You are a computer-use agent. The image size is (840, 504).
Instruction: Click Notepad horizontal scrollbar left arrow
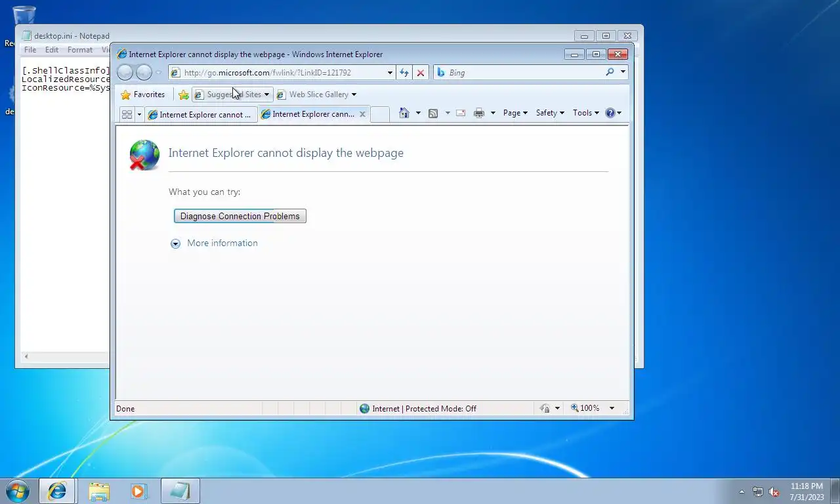click(x=26, y=356)
